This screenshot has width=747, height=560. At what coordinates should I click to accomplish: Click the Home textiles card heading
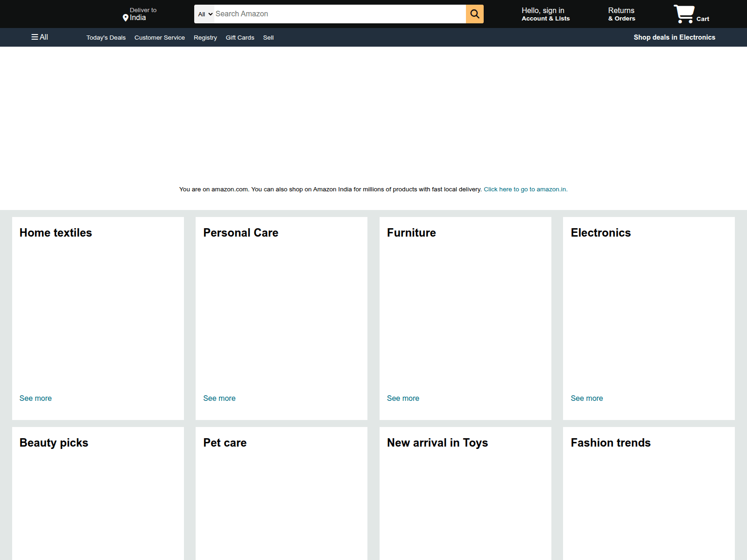[x=56, y=233]
